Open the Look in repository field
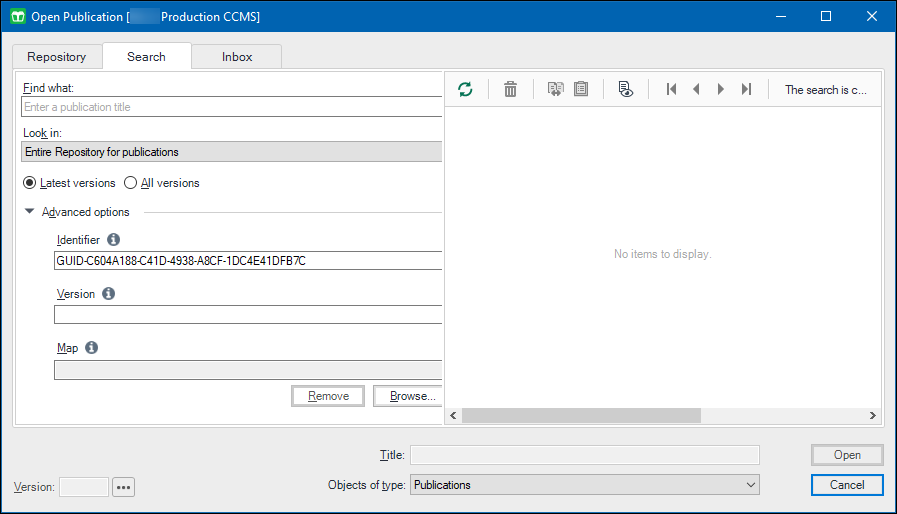This screenshot has height=514, width=897. (x=232, y=152)
